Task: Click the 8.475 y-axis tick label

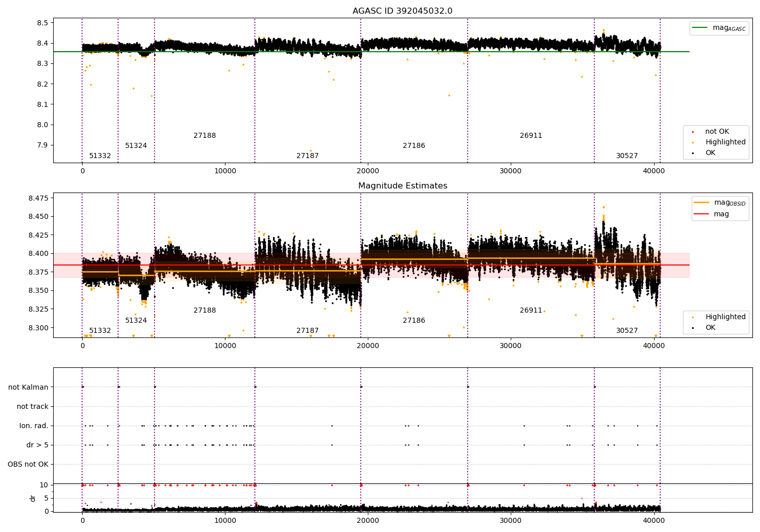Action: click(39, 198)
